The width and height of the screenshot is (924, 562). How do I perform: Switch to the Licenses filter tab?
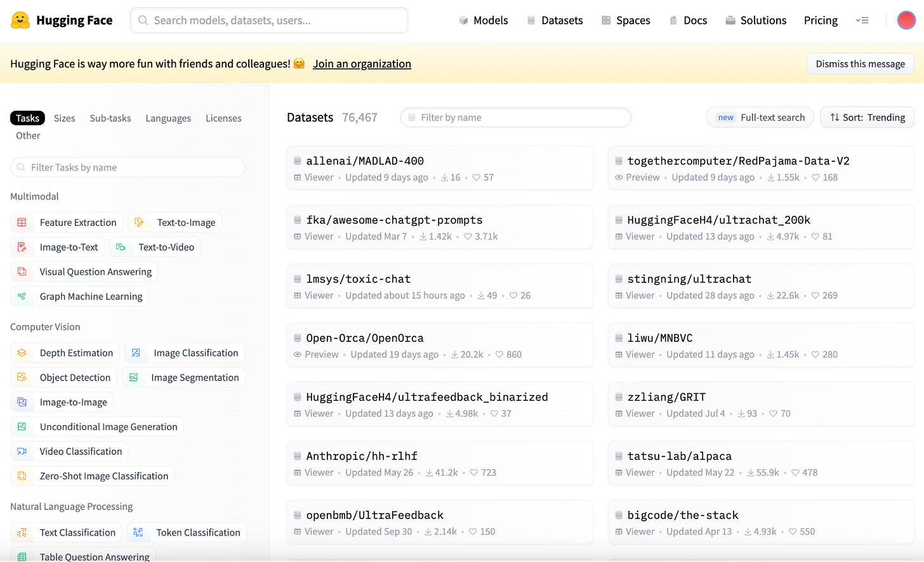(x=223, y=118)
